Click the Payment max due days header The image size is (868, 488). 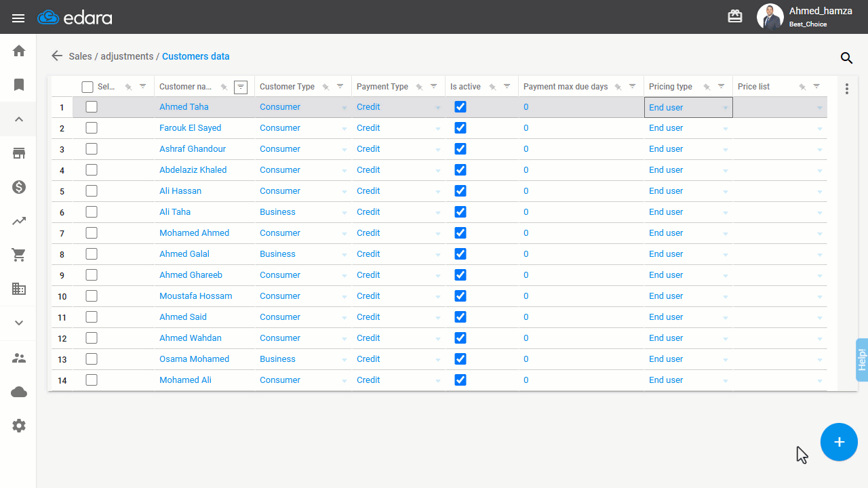click(566, 87)
